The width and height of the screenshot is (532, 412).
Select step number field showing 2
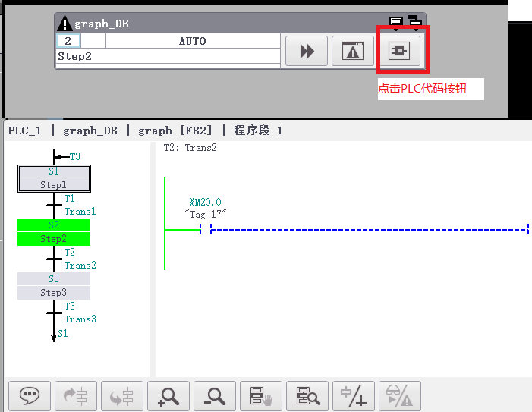pos(68,41)
